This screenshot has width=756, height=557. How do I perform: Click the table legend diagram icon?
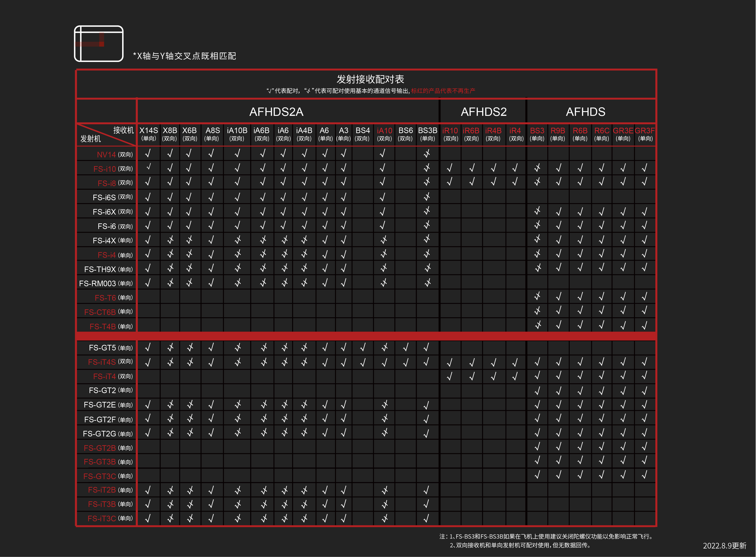coord(99,44)
